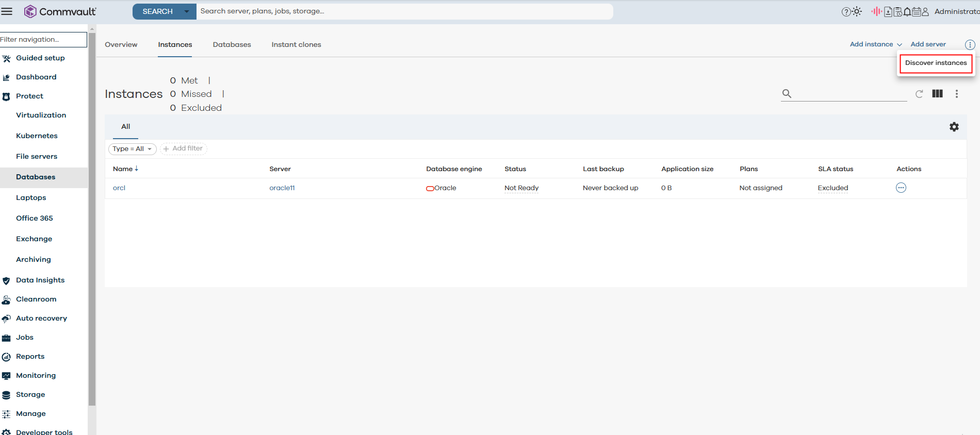
Task: Open the column chooser icon
Action: coord(937,94)
